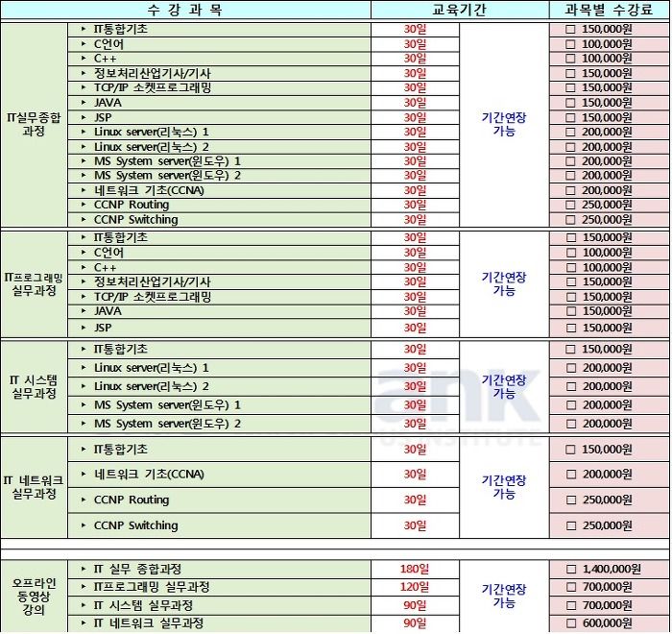Tick Linux server 2 checkbox in IT 시스템 실무과정
Screen dimensions: 672x634
(571, 386)
